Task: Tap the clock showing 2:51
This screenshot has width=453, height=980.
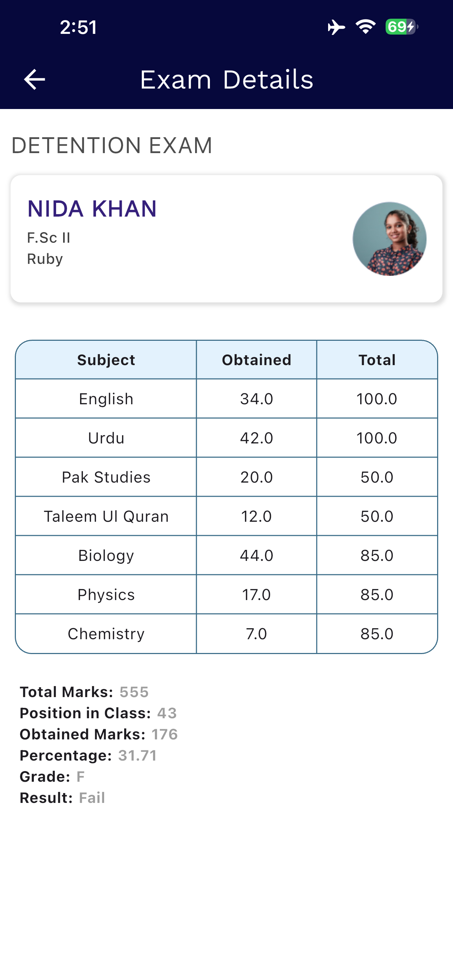Action: pos(78,28)
